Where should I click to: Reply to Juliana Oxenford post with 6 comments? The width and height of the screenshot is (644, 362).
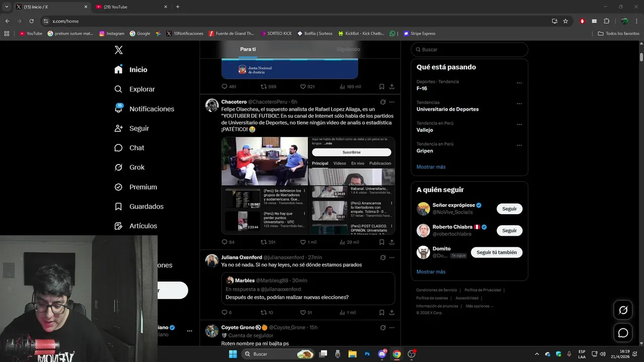click(x=227, y=312)
